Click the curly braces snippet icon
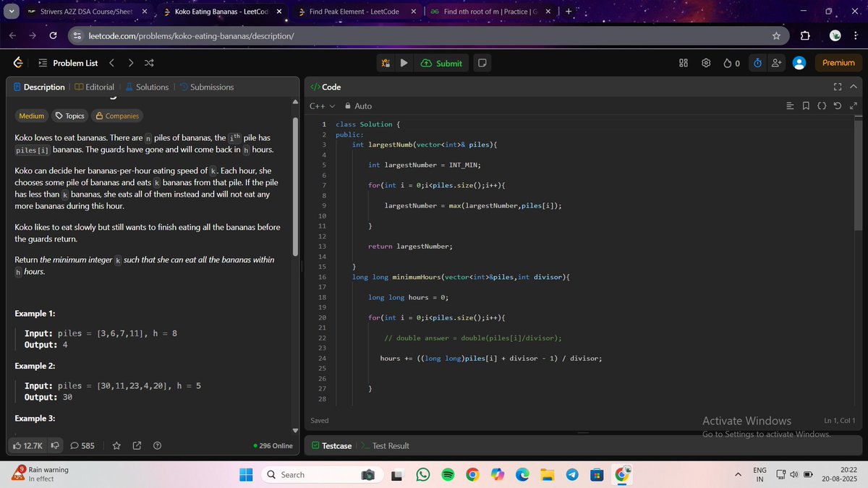 click(822, 106)
